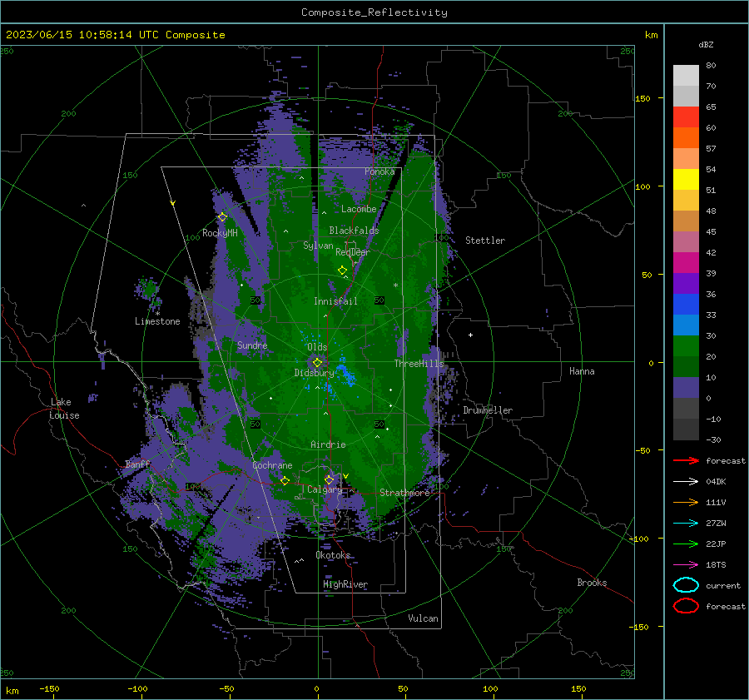
Task: Click the Brooks city label
Action: tap(592, 583)
